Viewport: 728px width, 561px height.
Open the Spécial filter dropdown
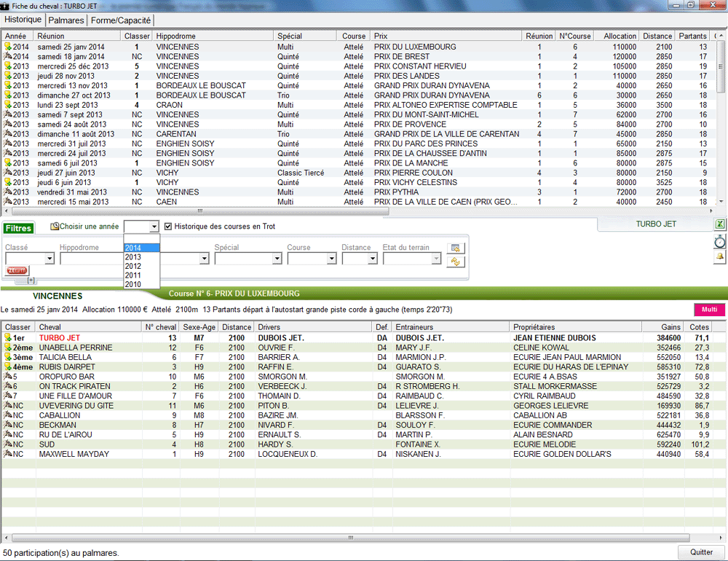pos(277,259)
